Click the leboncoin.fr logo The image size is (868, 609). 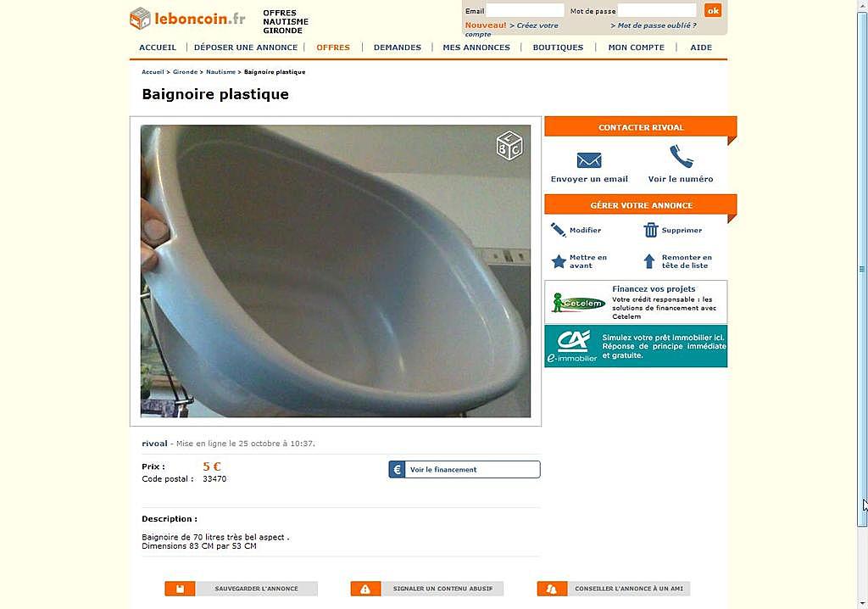pos(187,19)
